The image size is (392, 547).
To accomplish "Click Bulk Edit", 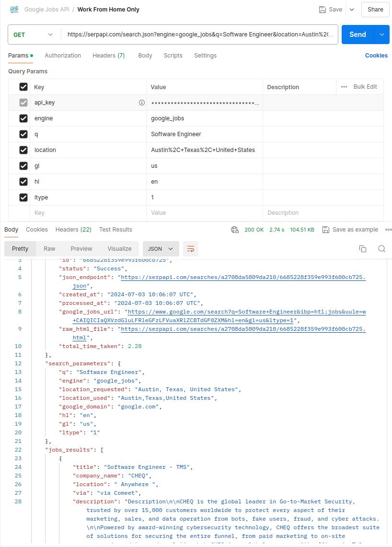I will 365,87.
